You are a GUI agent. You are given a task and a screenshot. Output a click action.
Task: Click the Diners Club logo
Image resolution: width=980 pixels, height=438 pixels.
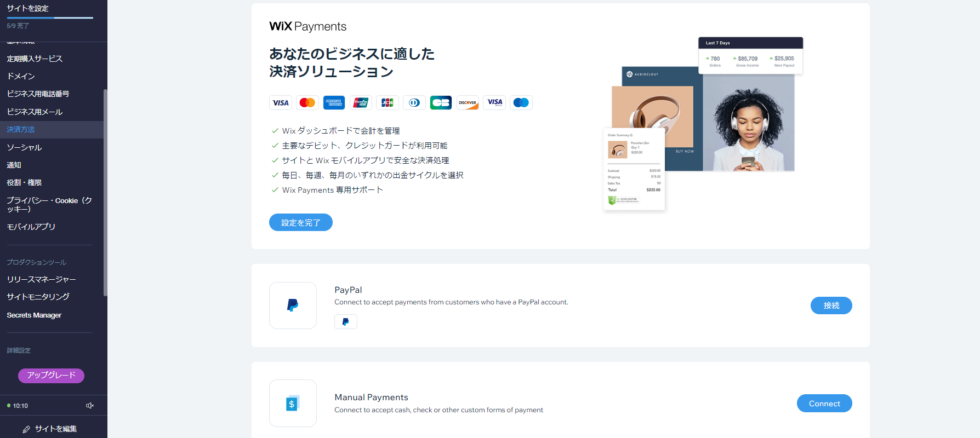pos(414,103)
